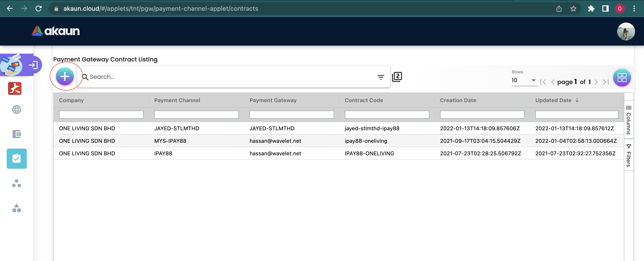644x261 pixels.
Task: Select the clipboard checklist sidebar icon
Action: click(x=17, y=158)
